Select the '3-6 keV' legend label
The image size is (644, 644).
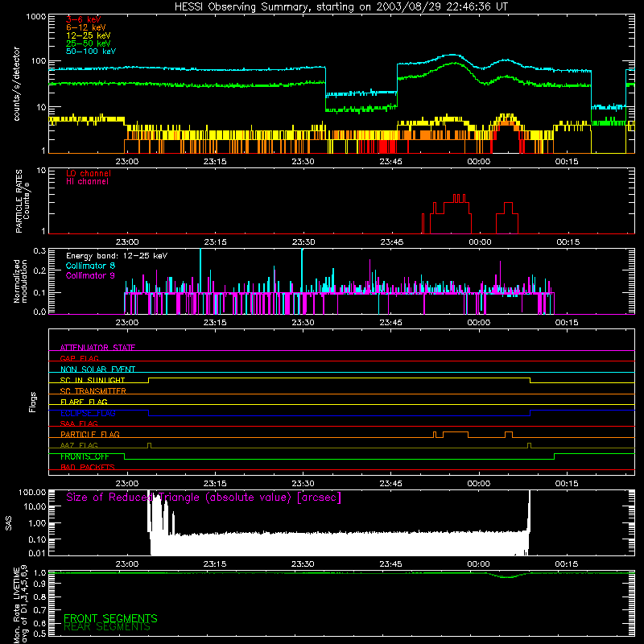pos(84,19)
